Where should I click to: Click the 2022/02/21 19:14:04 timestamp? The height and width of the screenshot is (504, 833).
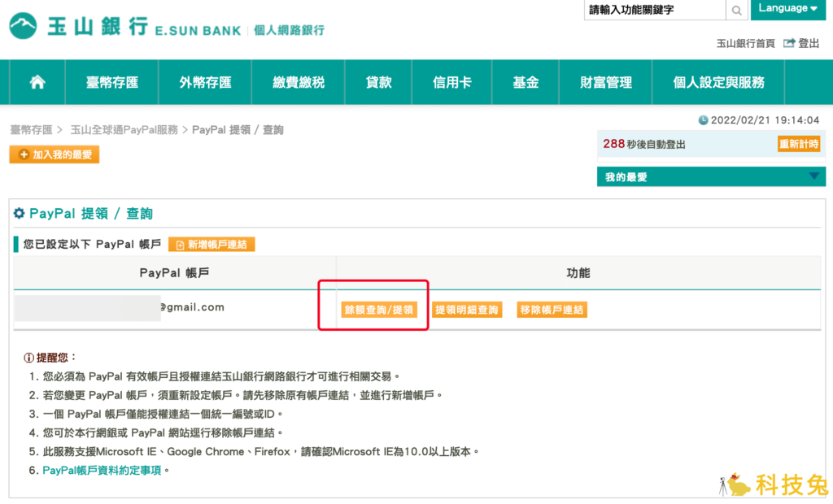[x=765, y=120]
